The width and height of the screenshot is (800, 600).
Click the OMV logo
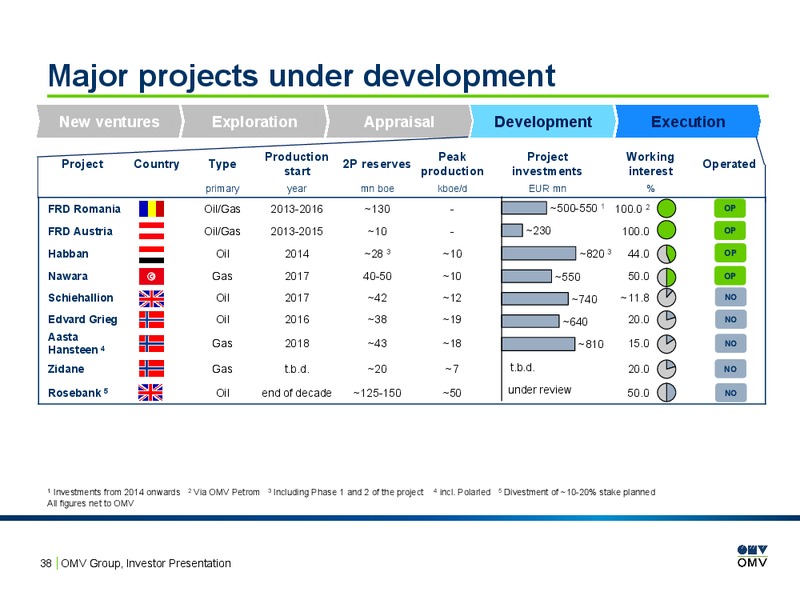coord(752,556)
